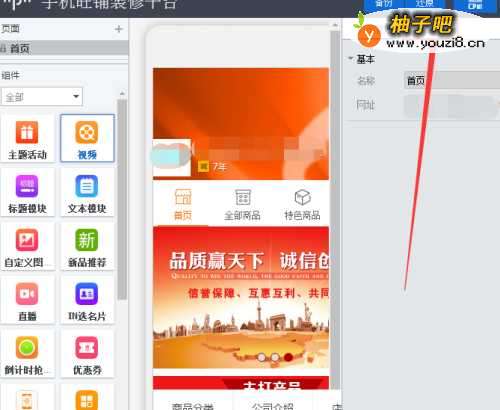Go to second carousel dot indicator

[x=275, y=357]
